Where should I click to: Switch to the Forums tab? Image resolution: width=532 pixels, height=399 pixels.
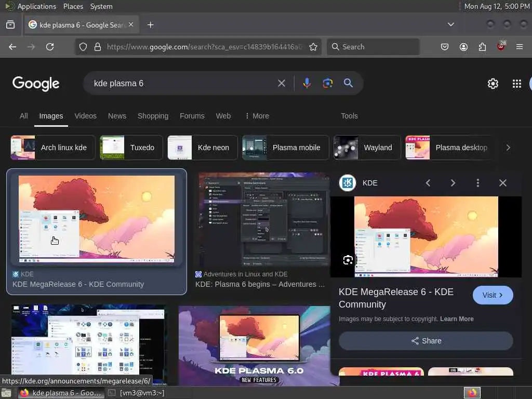192,116
